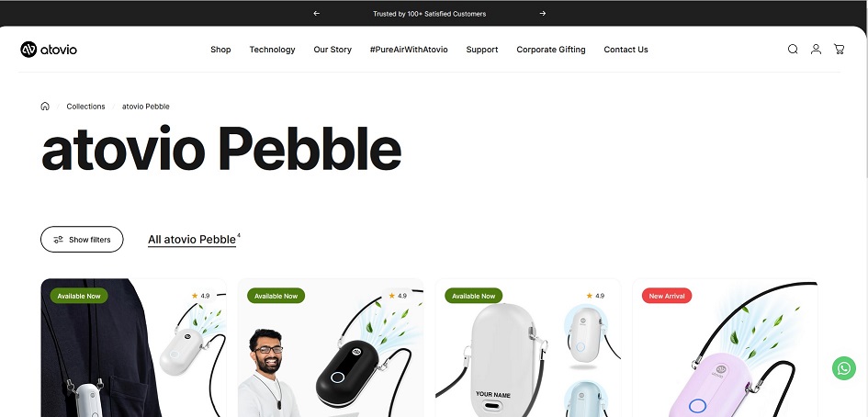Screen dimensions: 868x417
Task: Open WhatsApp chat bubble
Action: point(843,368)
